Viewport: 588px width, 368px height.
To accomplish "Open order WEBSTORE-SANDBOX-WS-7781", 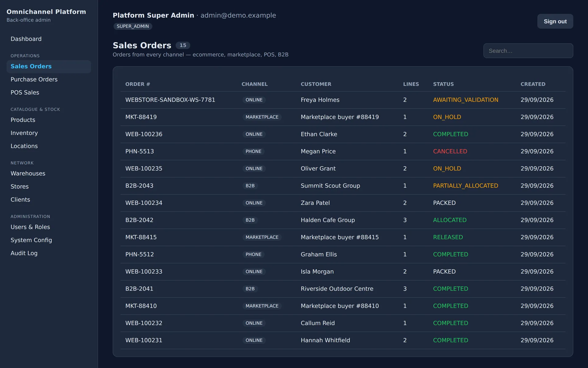I will point(170,100).
